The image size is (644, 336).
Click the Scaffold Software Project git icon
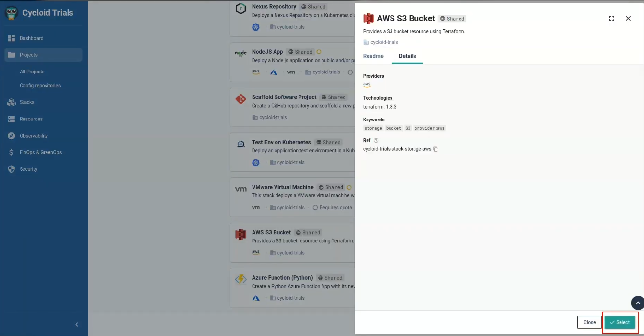241,99
